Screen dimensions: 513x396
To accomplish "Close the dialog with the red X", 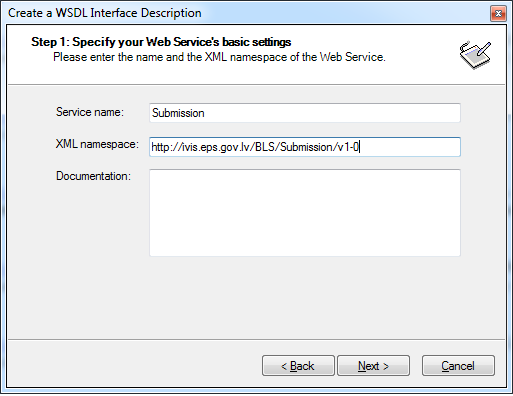I will [x=498, y=14].
